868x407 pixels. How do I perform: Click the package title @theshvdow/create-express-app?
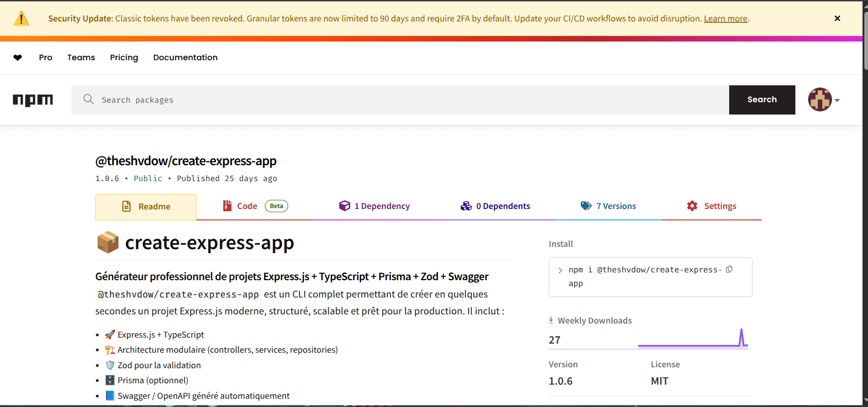[x=186, y=161]
